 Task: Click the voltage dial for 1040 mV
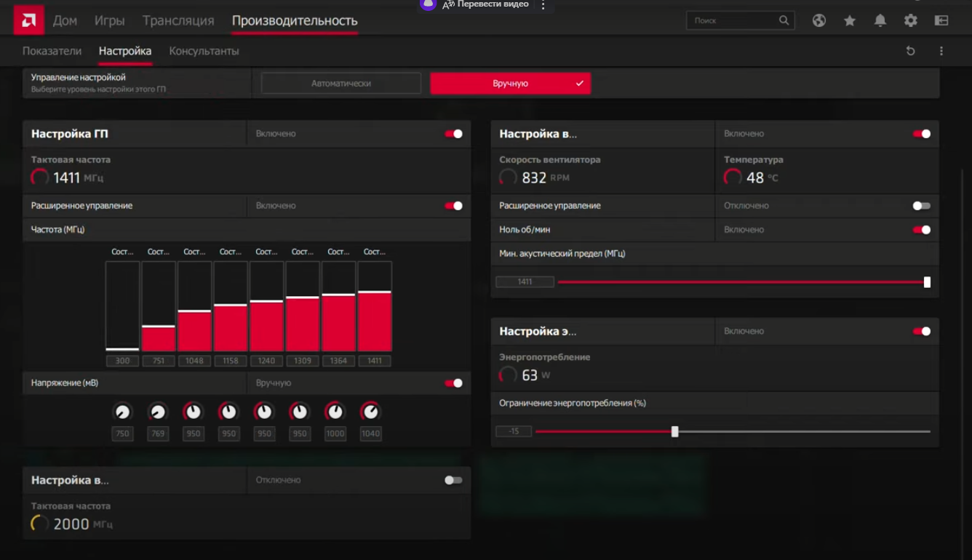pyautogui.click(x=370, y=412)
